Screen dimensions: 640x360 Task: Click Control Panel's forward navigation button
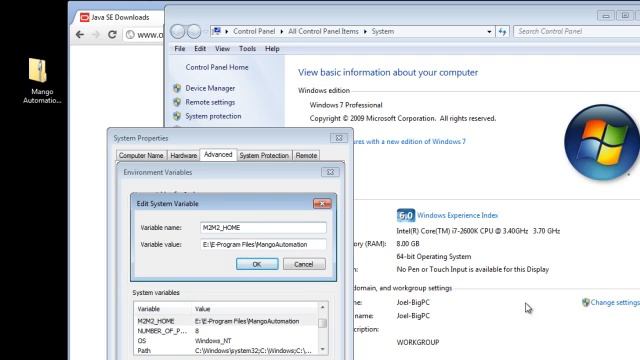(x=194, y=31)
